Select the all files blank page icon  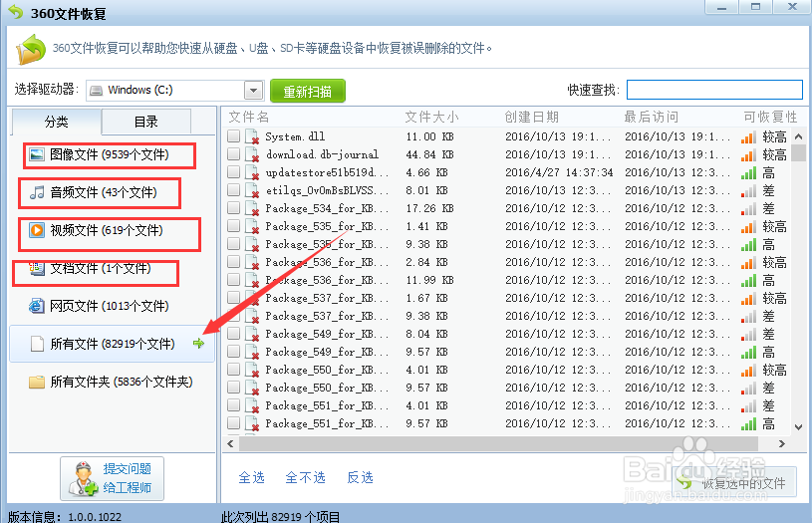37,344
